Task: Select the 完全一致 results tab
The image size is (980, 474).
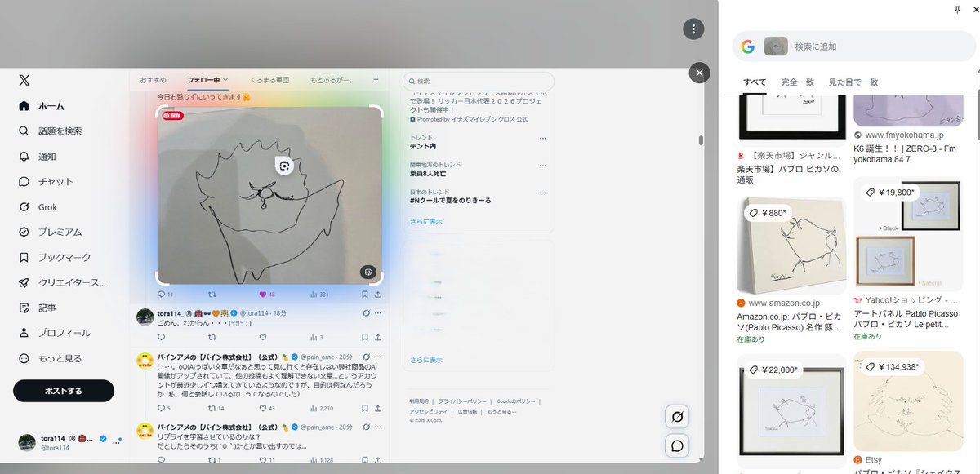Action: click(x=797, y=82)
